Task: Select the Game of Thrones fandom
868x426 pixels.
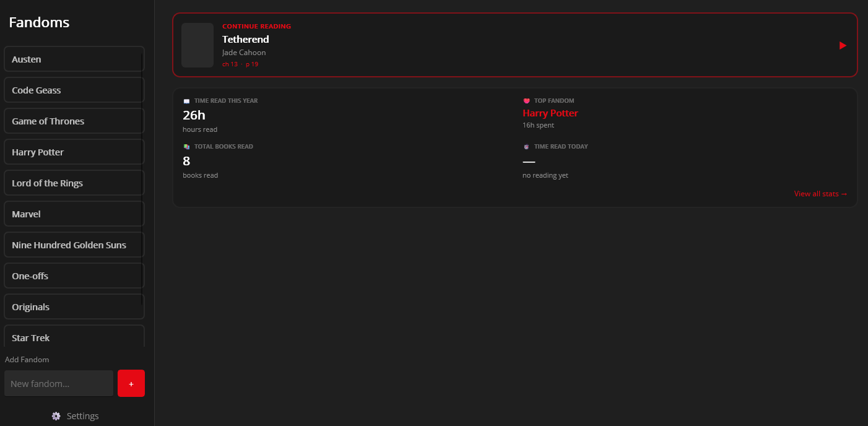Action: click(x=74, y=121)
